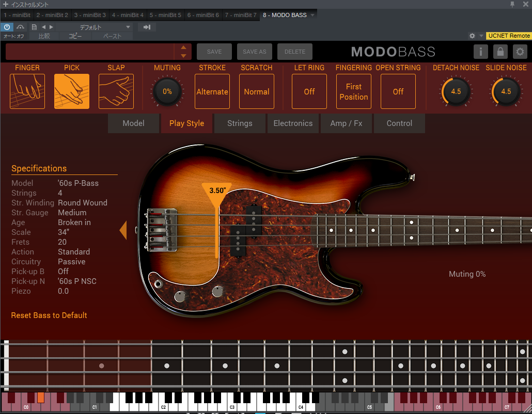The height and width of the screenshot is (414, 532).
Task: Click the 比較 compare button
Action: 44,36
